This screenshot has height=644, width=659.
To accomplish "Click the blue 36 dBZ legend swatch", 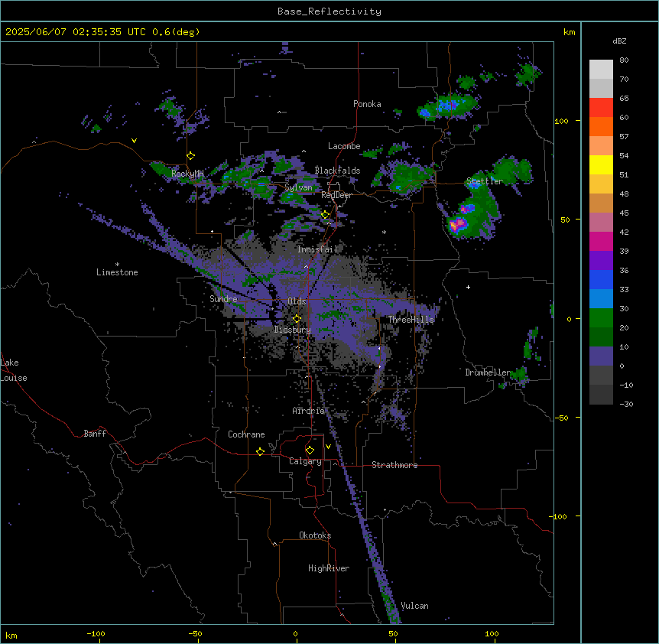I will [601, 279].
